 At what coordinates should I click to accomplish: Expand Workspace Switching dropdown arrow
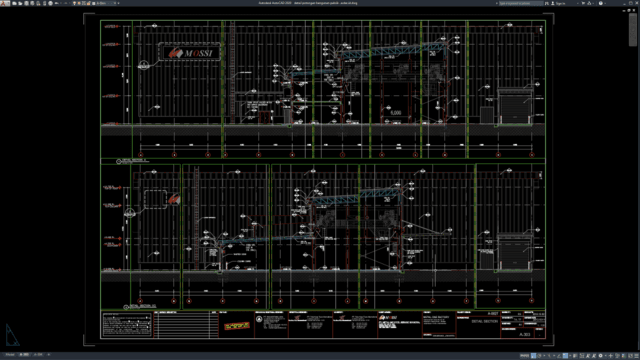(x=606, y=356)
